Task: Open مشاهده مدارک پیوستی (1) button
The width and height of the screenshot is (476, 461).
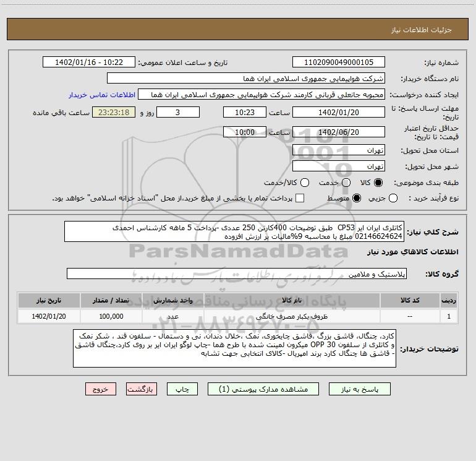Action: click(263, 389)
